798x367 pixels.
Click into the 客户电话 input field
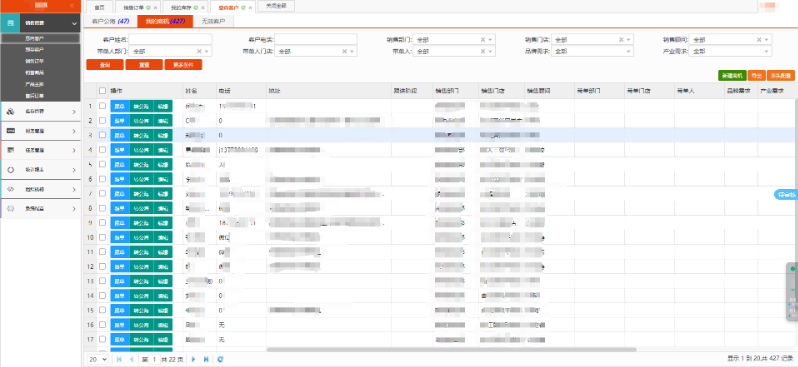tap(316, 40)
